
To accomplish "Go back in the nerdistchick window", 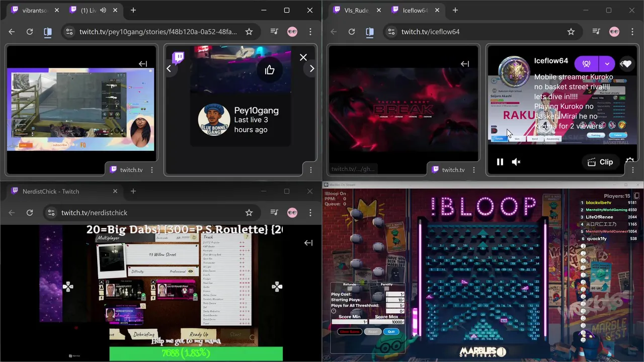I will pos(12,213).
